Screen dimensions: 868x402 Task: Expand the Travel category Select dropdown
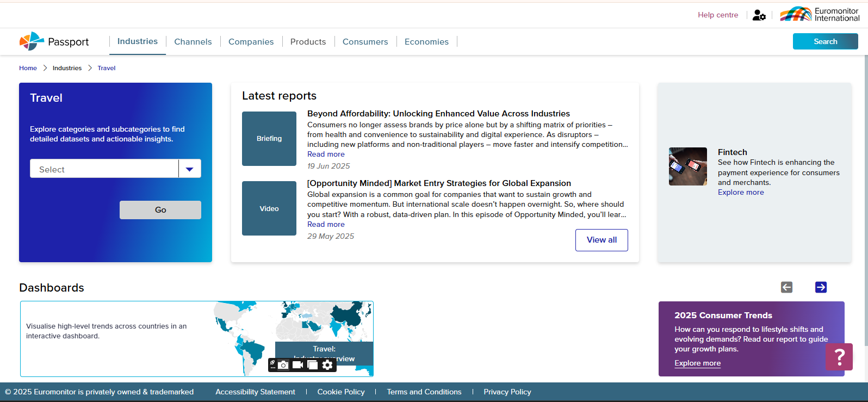(x=189, y=169)
